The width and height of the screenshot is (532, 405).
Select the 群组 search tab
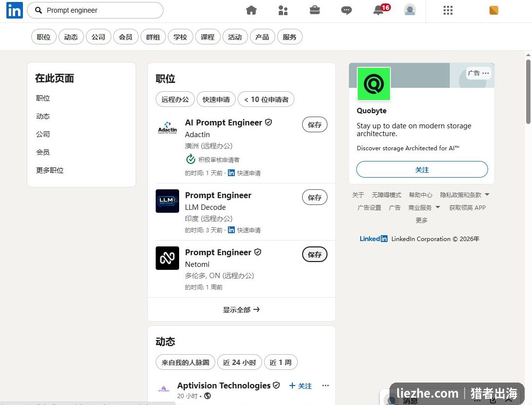coord(153,37)
